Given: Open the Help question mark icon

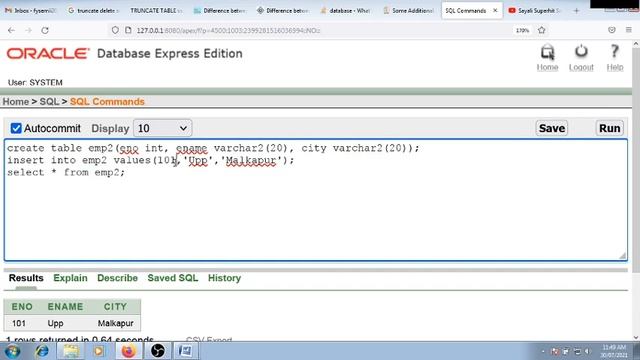Looking at the screenshot, I should point(614,52).
